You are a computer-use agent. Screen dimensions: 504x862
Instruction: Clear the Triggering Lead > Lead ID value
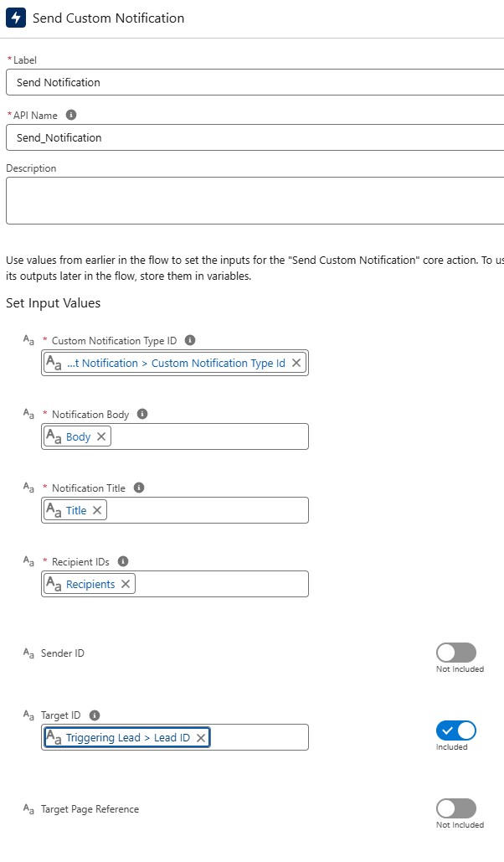click(201, 738)
